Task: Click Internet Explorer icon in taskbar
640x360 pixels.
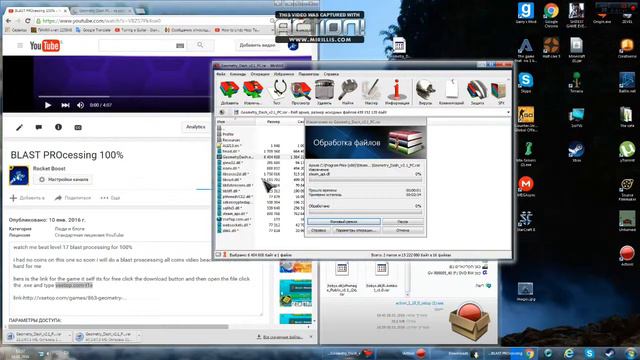Action: [x=569, y=353]
